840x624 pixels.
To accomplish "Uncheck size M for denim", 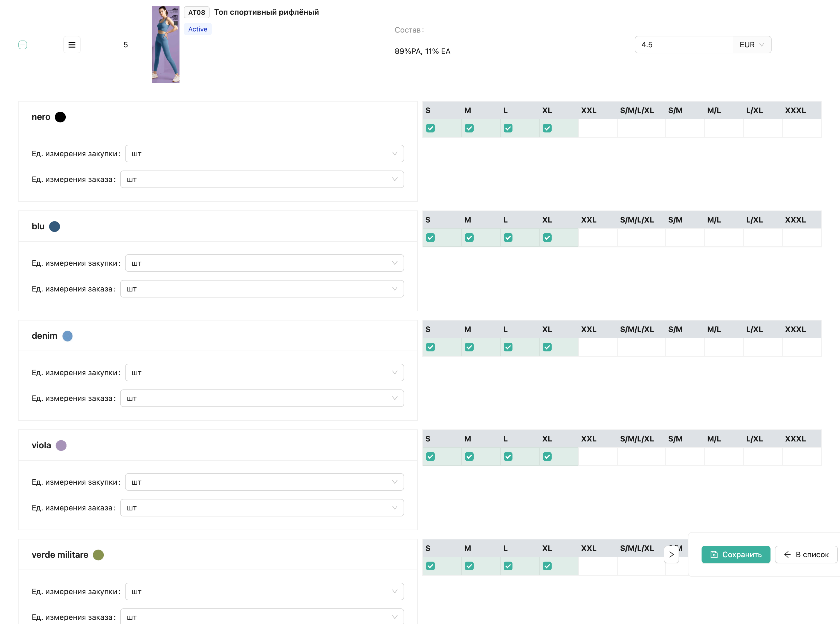I will [x=469, y=347].
